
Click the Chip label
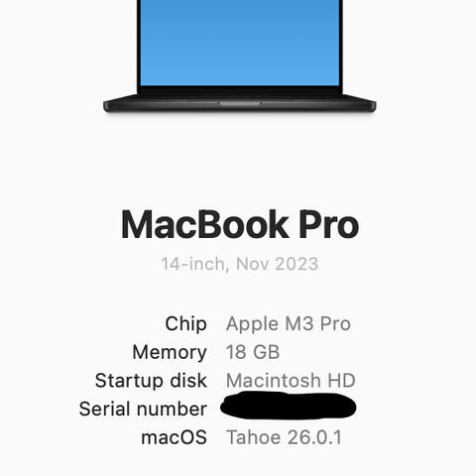pos(185,323)
